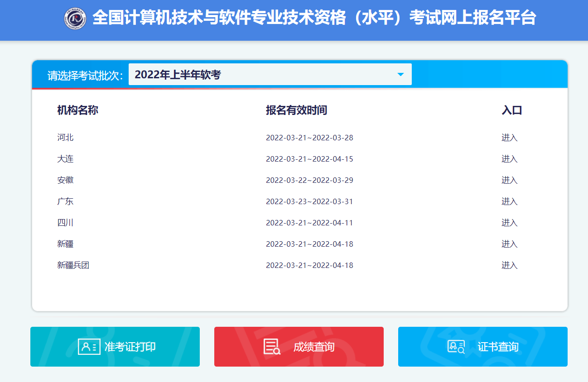Click 进入 link for 大连
The height and width of the screenshot is (382, 588).
coord(509,159)
